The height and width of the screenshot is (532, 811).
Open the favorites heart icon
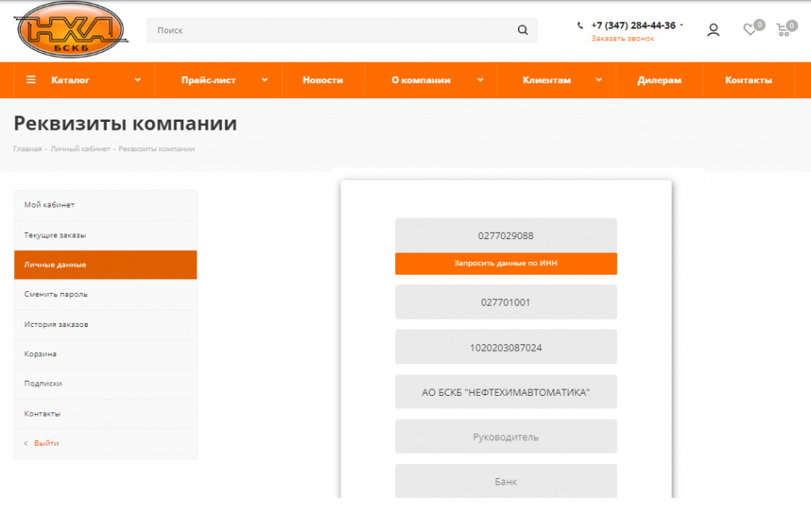pyautogui.click(x=749, y=30)
